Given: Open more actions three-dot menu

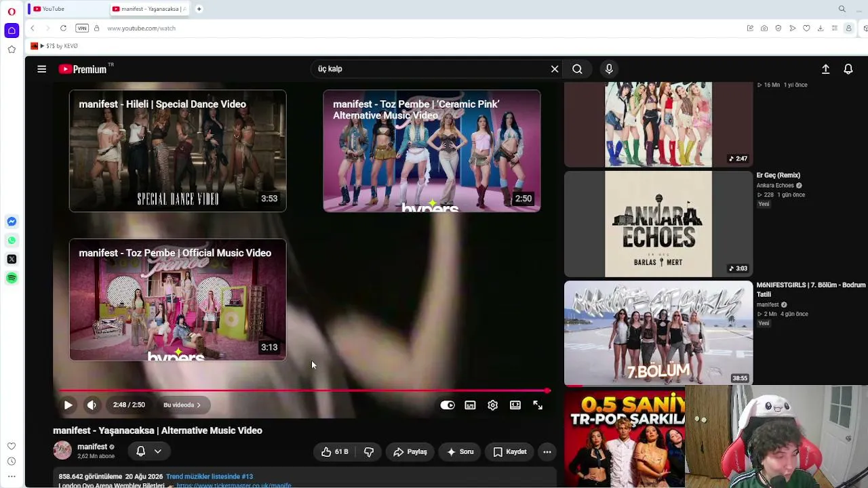Looking at the screenshot, I should coord(547,452).
